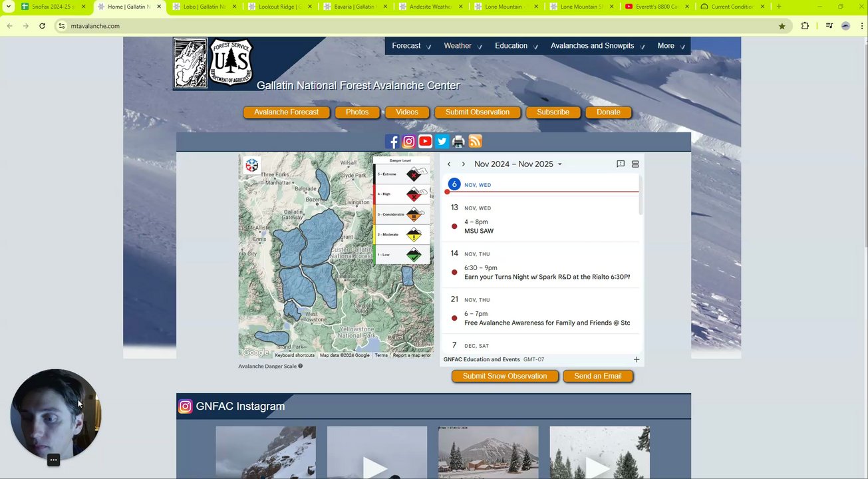Open the Facebook social icon

tap(392, 142)
